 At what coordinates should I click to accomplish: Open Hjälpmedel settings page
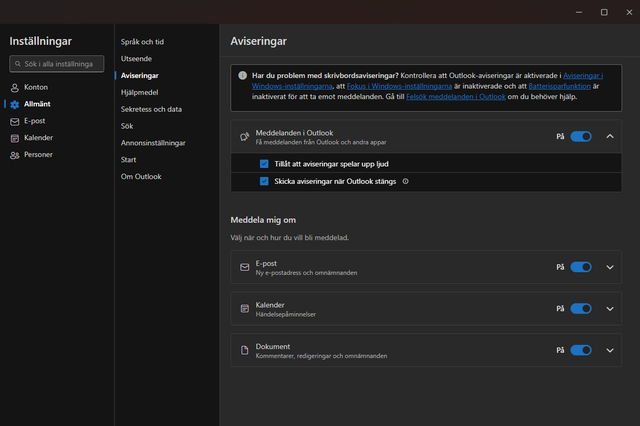[140, 92]
